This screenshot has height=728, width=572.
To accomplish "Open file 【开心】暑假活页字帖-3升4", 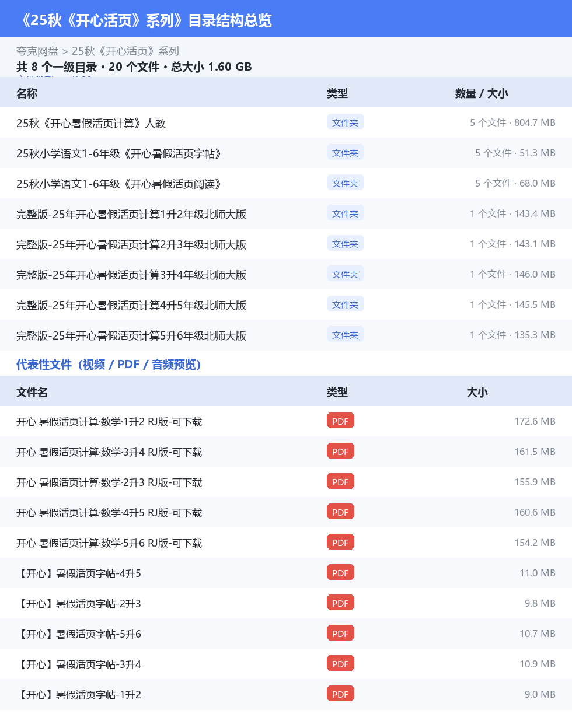I will [x=79, y=664].
